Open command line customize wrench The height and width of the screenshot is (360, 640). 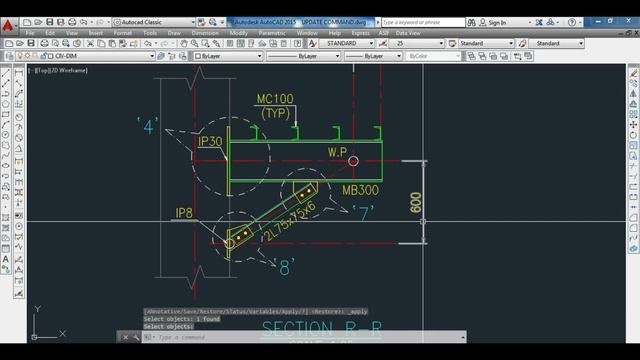pyautogui.click(x=136, y=337)
